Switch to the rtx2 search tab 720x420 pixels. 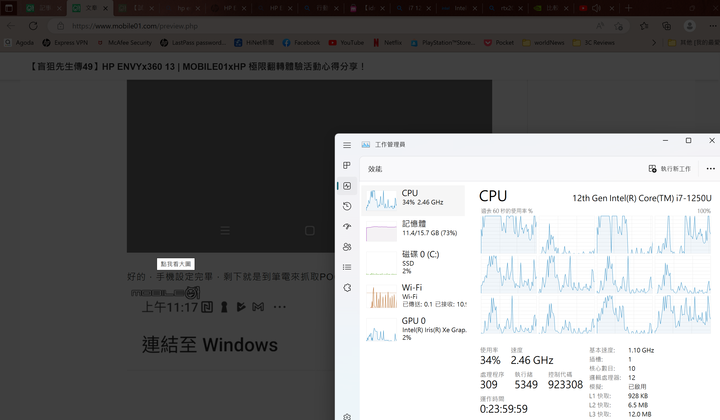(506, 8)
